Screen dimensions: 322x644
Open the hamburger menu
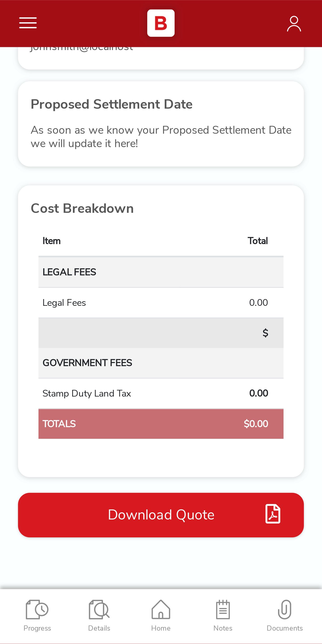click(x=28, y=23)
